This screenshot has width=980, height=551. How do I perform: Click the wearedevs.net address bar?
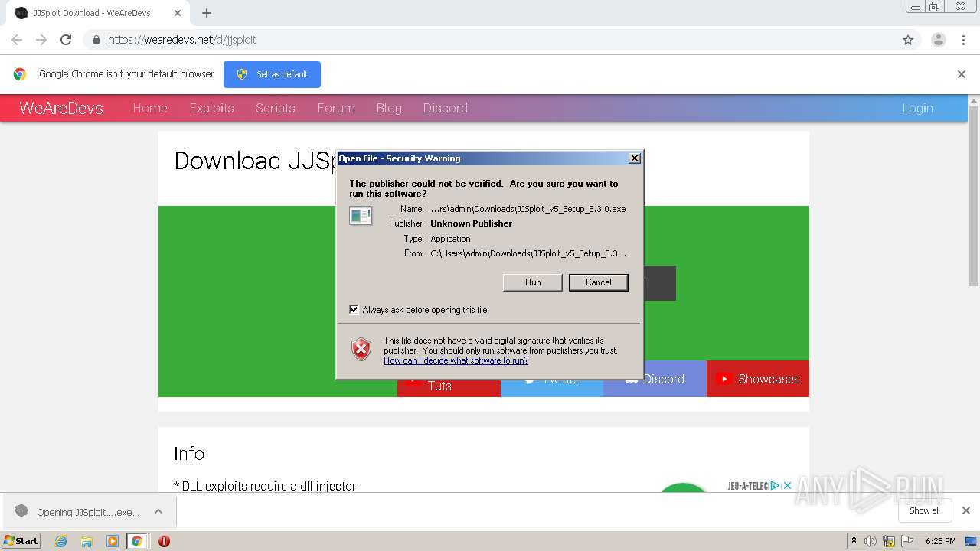pyautogui.click(x=490, y=40)
